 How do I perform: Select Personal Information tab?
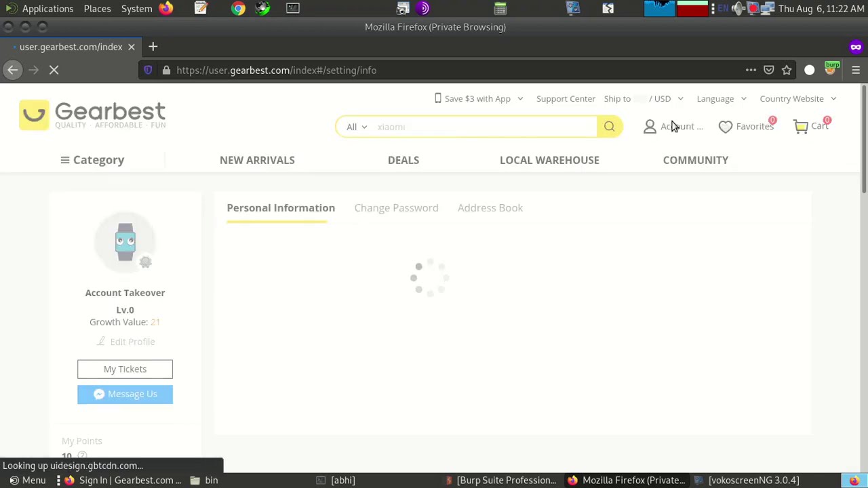pos(281,208)
